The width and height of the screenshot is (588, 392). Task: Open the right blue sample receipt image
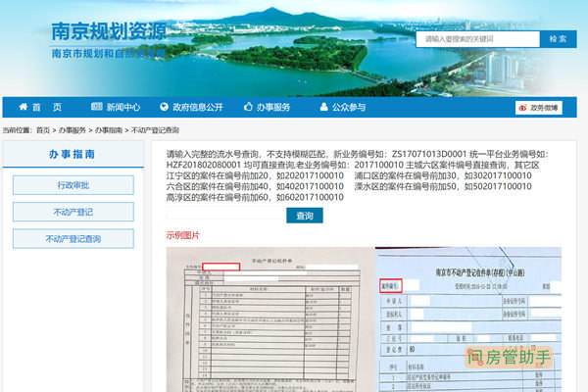point(467,318)
